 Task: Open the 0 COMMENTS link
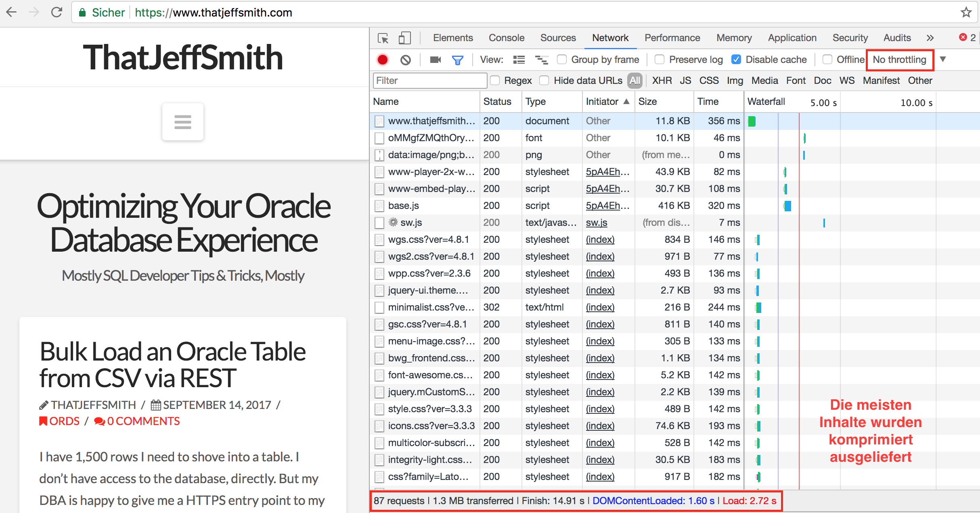(137, 421)
